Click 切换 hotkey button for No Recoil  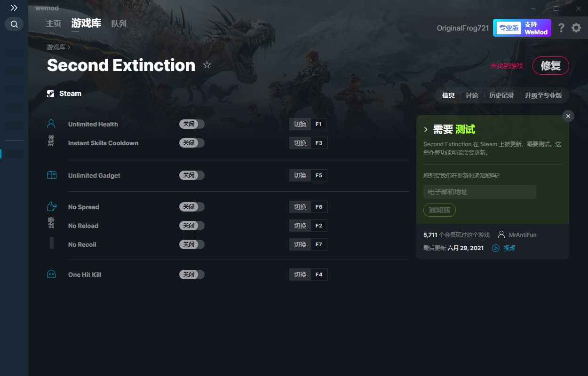pos(300,244)
